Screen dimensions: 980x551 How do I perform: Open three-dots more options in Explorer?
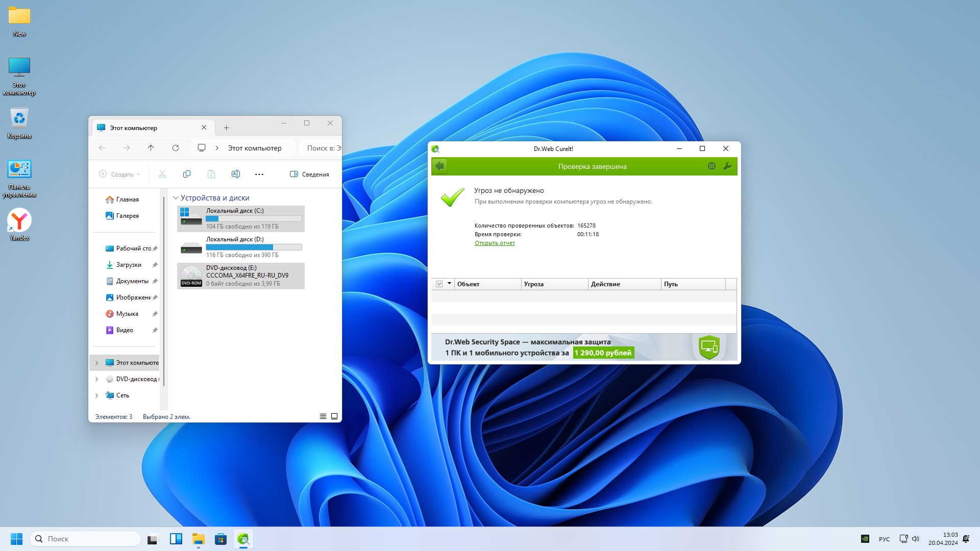point(259,174)
